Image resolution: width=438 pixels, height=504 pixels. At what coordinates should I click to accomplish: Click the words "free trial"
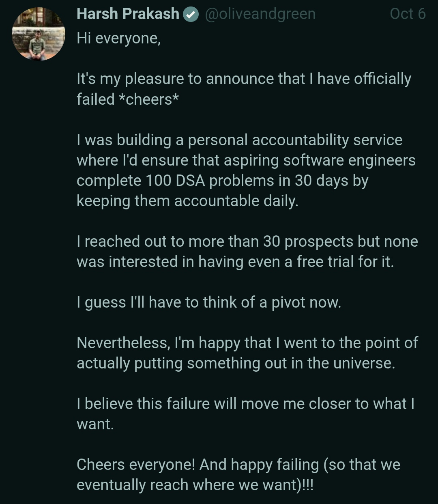tap(325, 262)
